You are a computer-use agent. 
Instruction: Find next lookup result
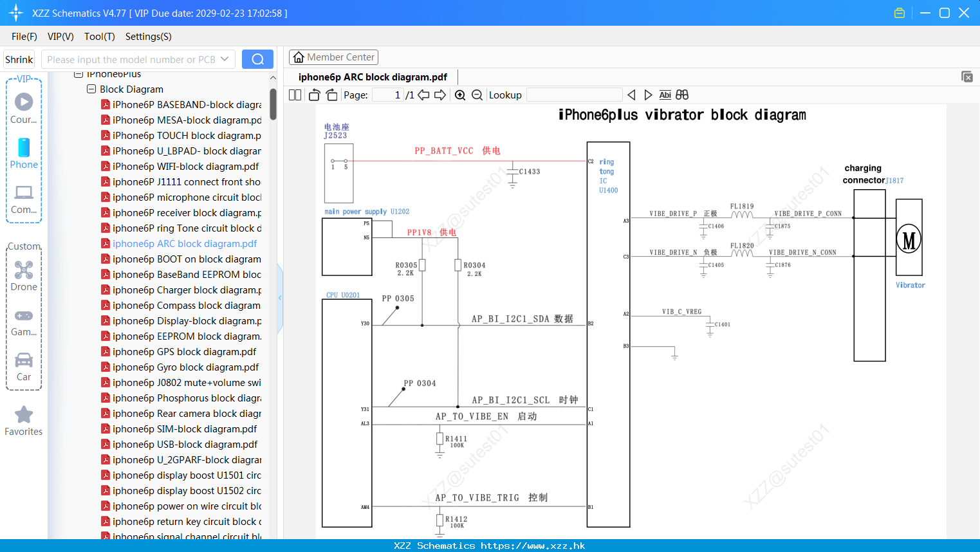[648, 95]
